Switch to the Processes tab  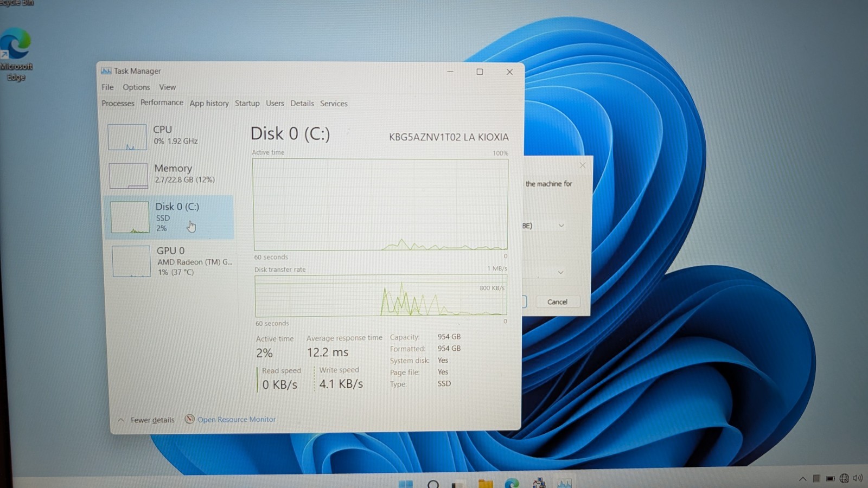pos(118,104)
